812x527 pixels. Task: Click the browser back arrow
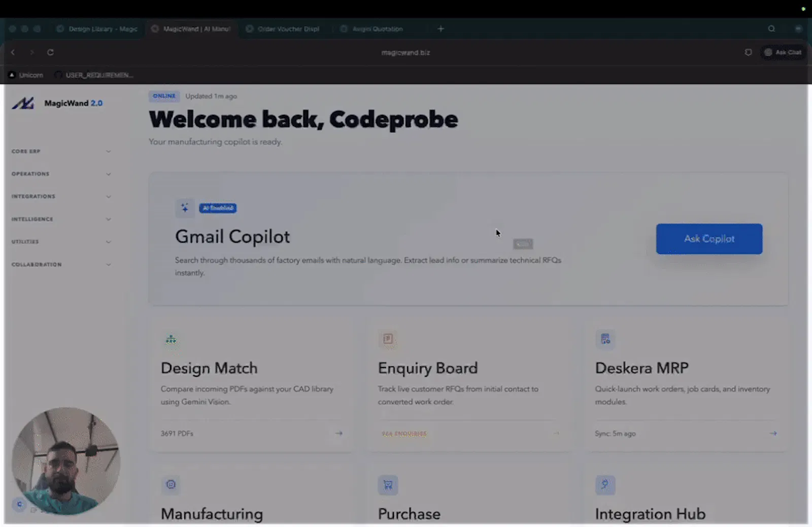click(13, 52)
